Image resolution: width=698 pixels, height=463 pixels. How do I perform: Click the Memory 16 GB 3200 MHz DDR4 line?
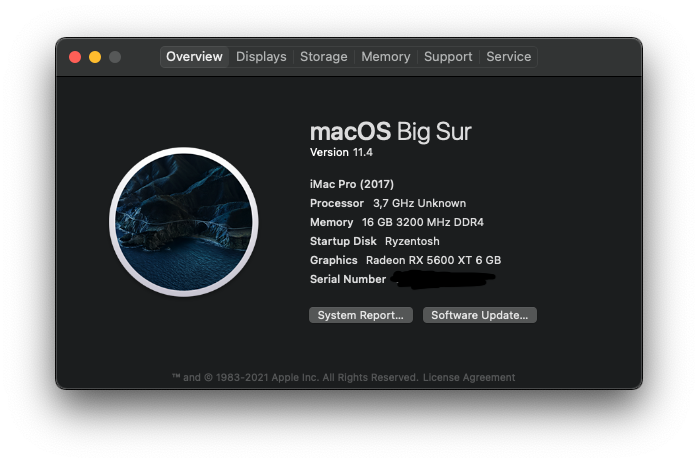(397, 222)
